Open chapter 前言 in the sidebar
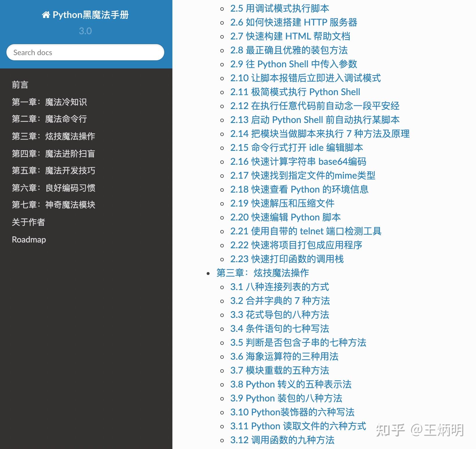476x449 pixels. (x=20, y=85)
